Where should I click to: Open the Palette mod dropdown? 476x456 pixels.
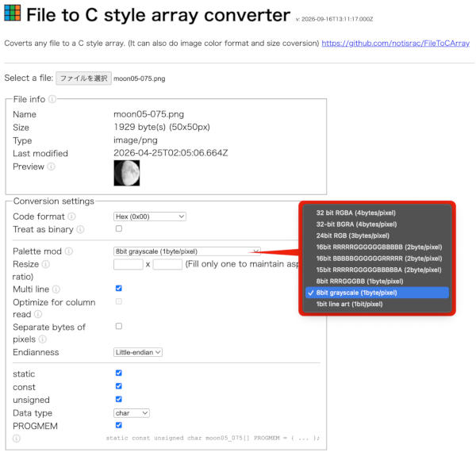point(186,251)
